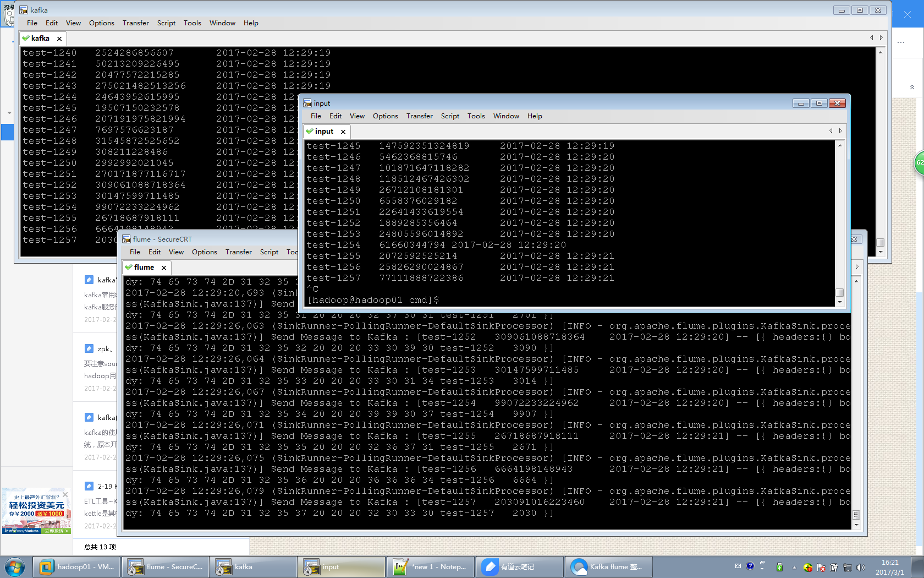This screenshot has height=578, width=924.
Task: Switch to new 1 Notepad taskbar item
Action: click(x=430, y=566)
